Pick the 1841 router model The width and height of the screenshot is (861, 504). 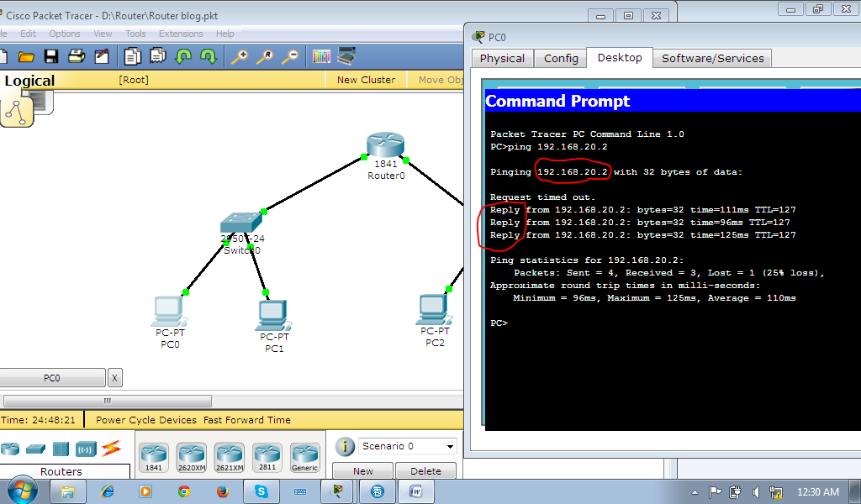(x=154, y=458)
